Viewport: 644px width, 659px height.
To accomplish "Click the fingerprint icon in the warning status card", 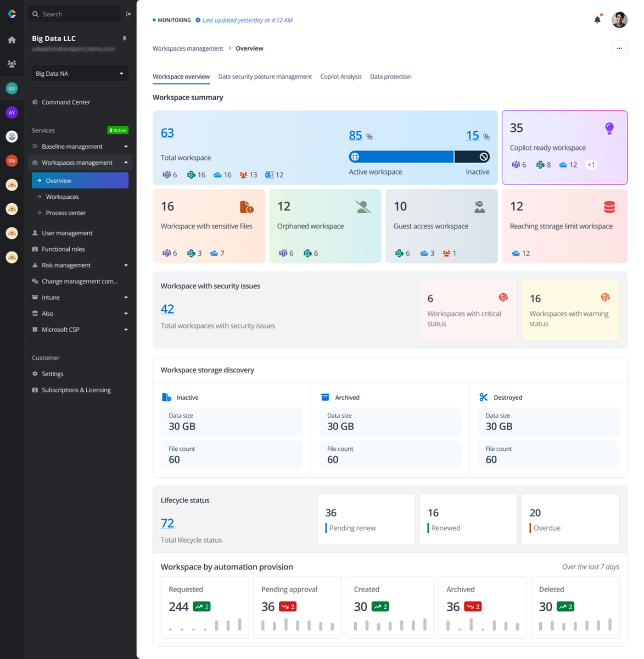I will 605,298.
